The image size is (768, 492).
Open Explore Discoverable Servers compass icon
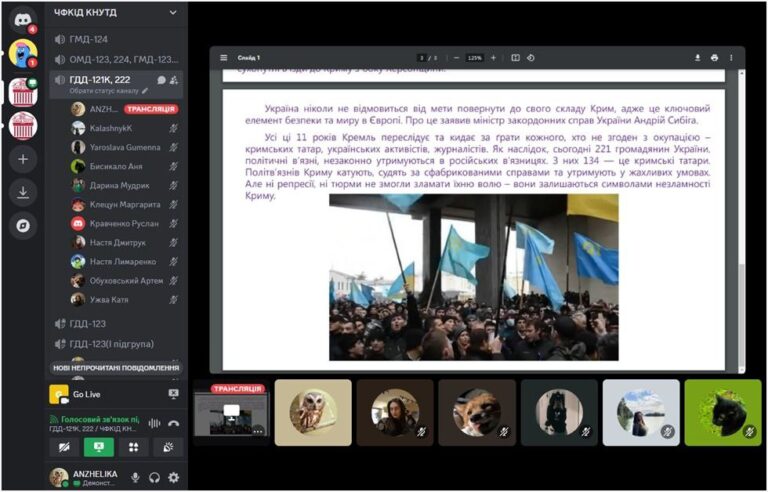pos(22,226)
